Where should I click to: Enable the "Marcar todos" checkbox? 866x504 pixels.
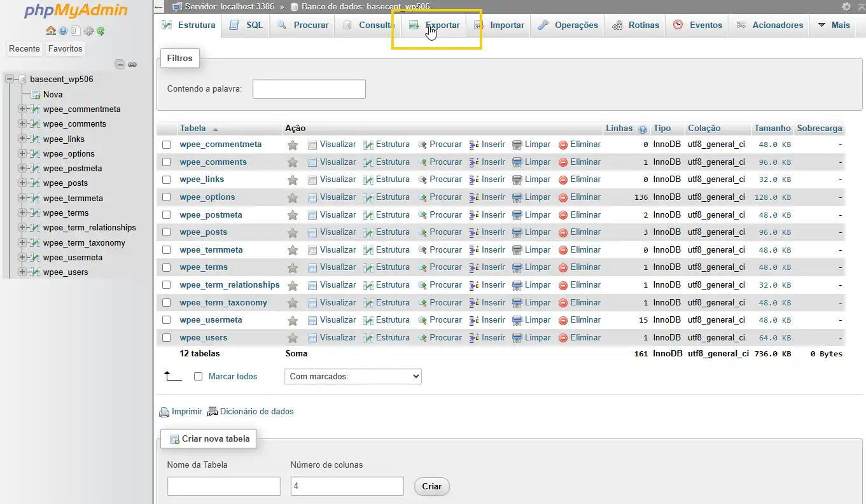pyautogui.click(x=198, y=377)
